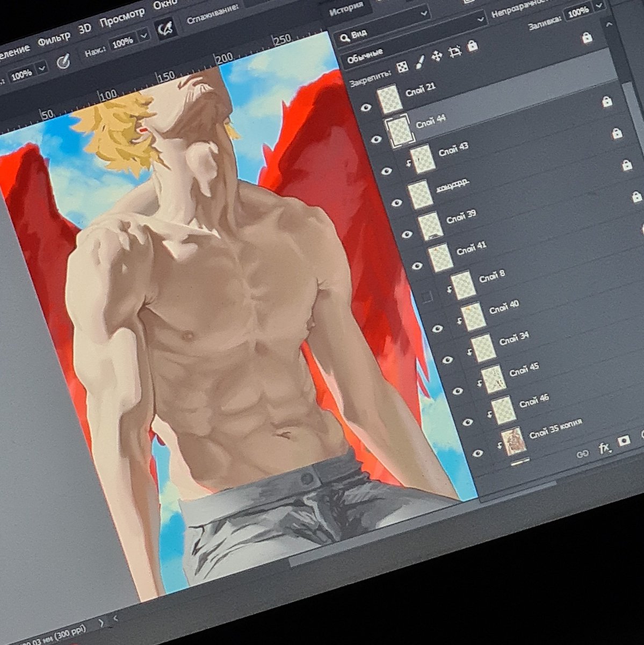
Task: Hide layer Слой 43 with eye icon
Action: pos(386,171)
